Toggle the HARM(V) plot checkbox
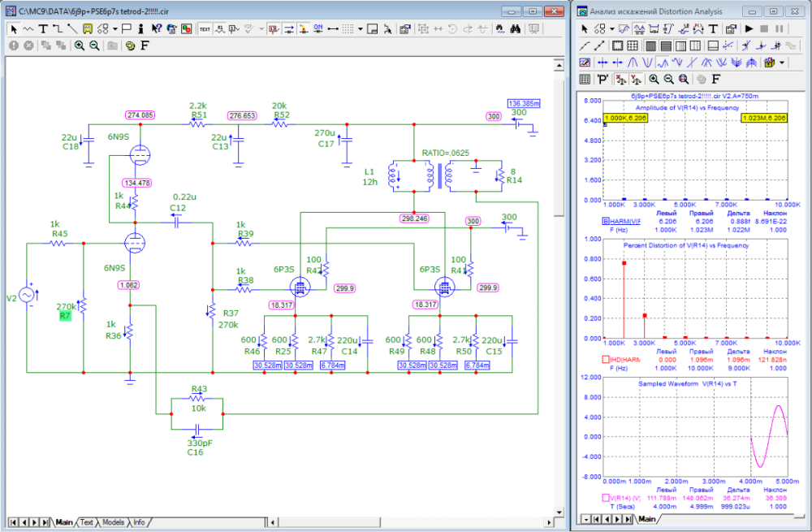The width and height of the screenshot is (812, 532). click(x=606, y=221)
